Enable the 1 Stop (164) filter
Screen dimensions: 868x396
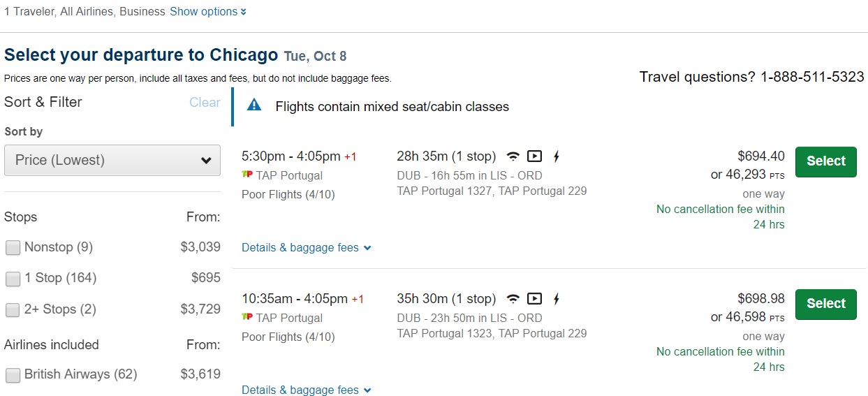pyautogui.click(x=13, y=279)
